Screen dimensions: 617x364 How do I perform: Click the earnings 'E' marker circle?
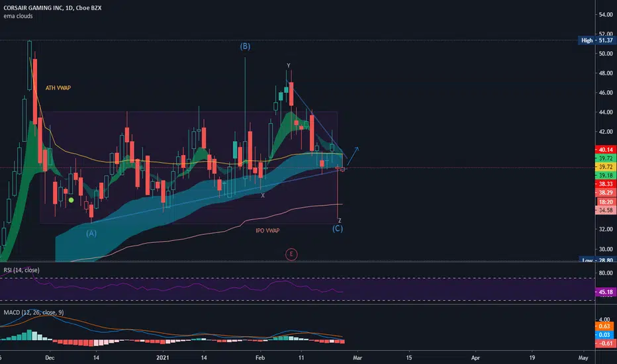click(x=291, y=254)
